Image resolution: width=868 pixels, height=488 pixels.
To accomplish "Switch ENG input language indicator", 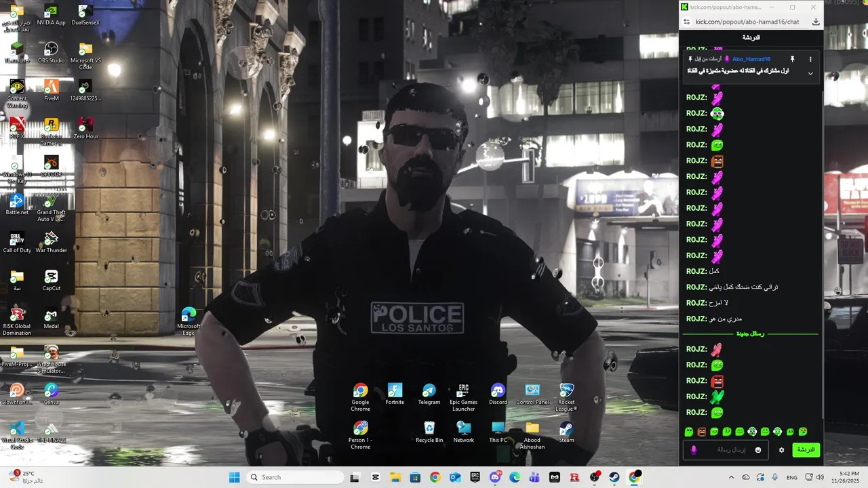I will click(x=791, y=477).
